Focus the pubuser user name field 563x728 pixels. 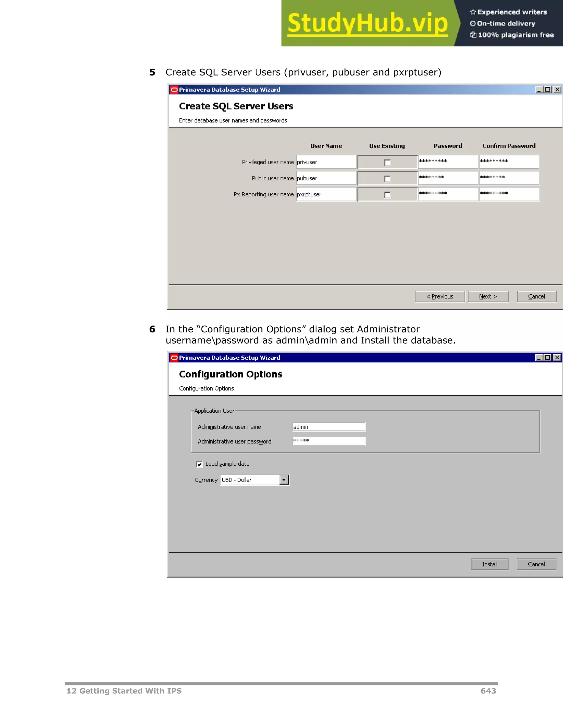click(326, 178)
